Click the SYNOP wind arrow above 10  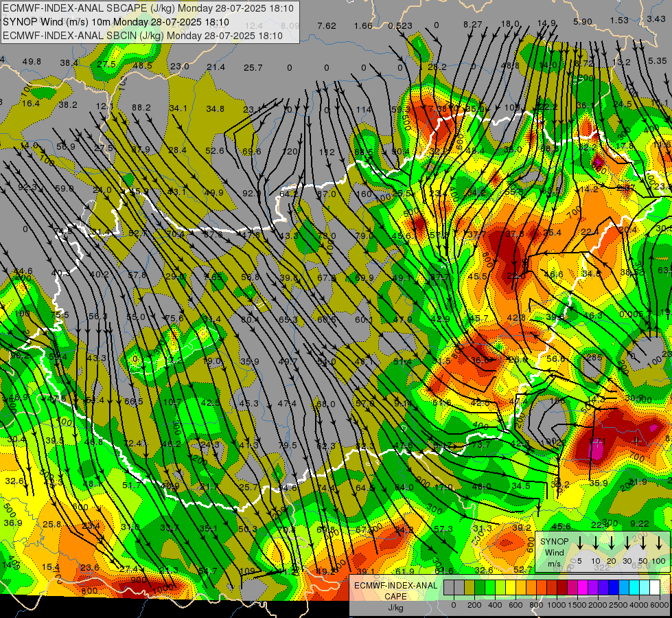click(x=595, y=542)
